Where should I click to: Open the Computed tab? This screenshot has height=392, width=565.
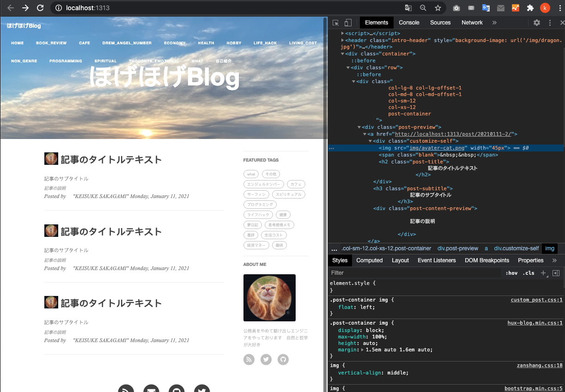370,260
